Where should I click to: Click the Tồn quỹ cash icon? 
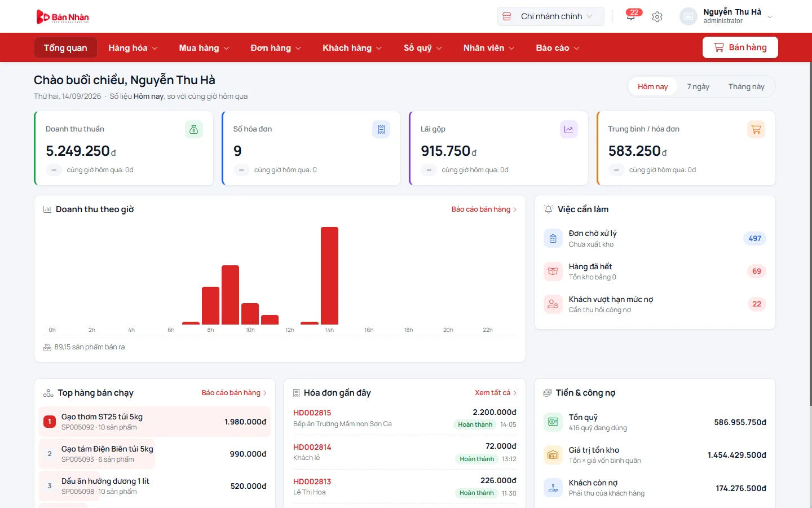pos(553,422)
